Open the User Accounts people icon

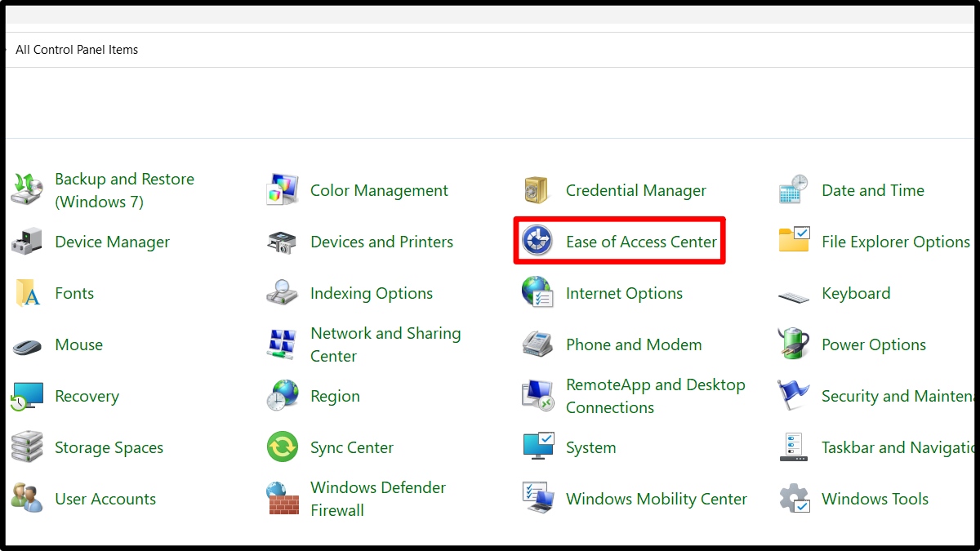(x=27, y=498)
